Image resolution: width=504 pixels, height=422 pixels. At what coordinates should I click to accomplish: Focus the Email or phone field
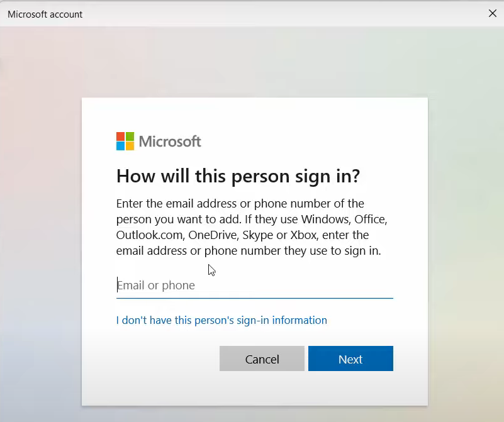254,286
